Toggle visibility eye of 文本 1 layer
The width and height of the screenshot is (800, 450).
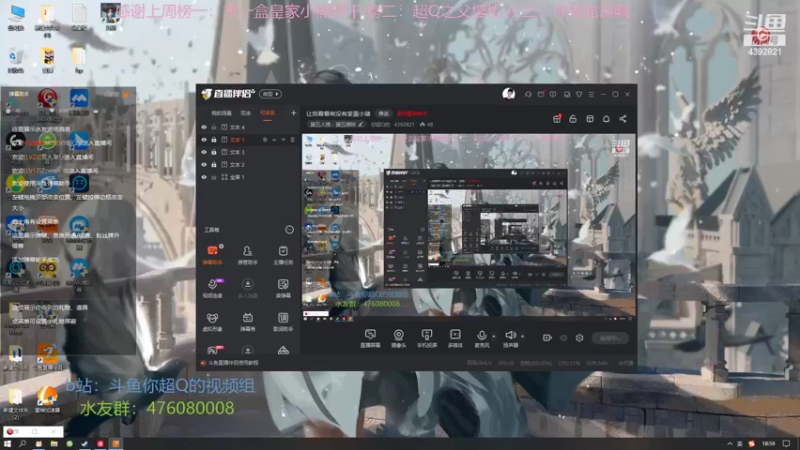[204, 140]
